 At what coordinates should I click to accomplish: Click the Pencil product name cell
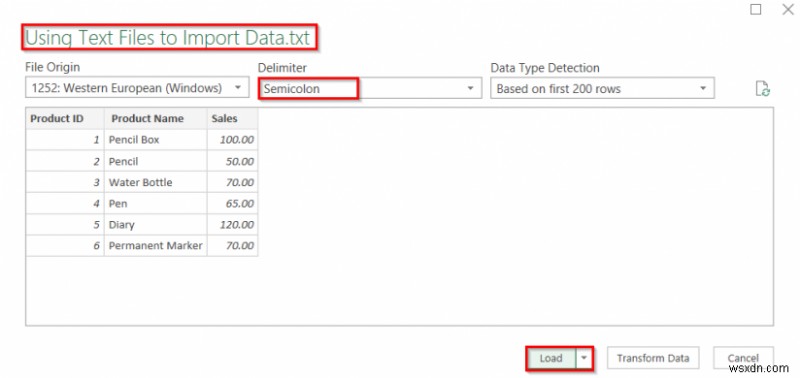coord(156,161)
